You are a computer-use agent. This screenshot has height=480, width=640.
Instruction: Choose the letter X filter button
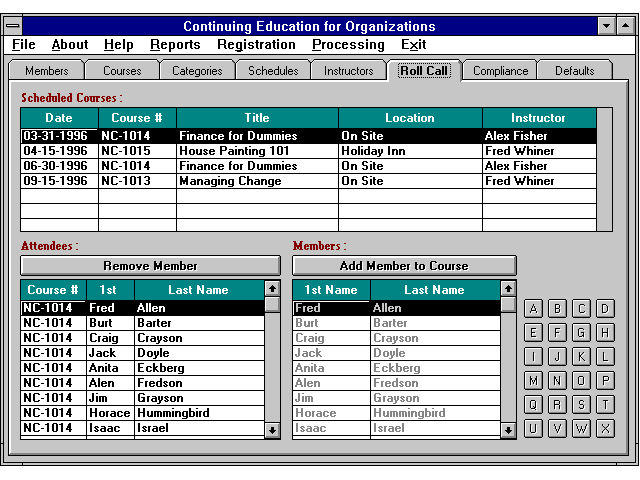point(606,428)
